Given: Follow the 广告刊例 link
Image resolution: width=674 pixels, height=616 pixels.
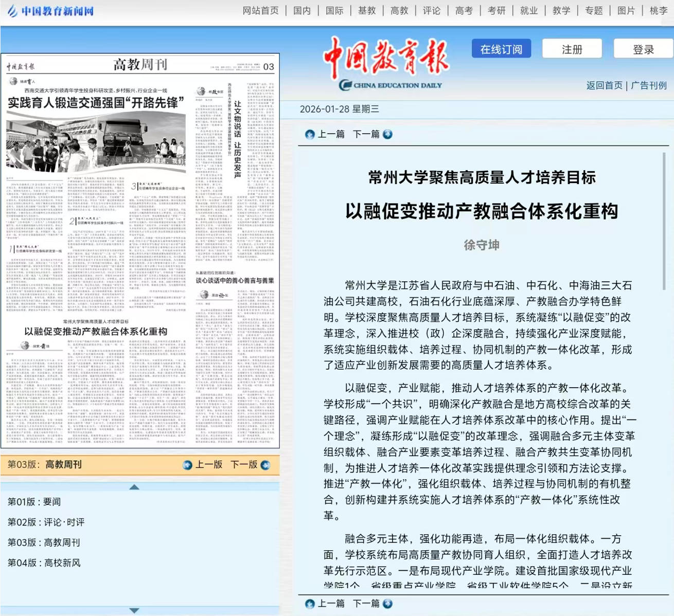Looking at the screenshot, I should tap(648, 85).
